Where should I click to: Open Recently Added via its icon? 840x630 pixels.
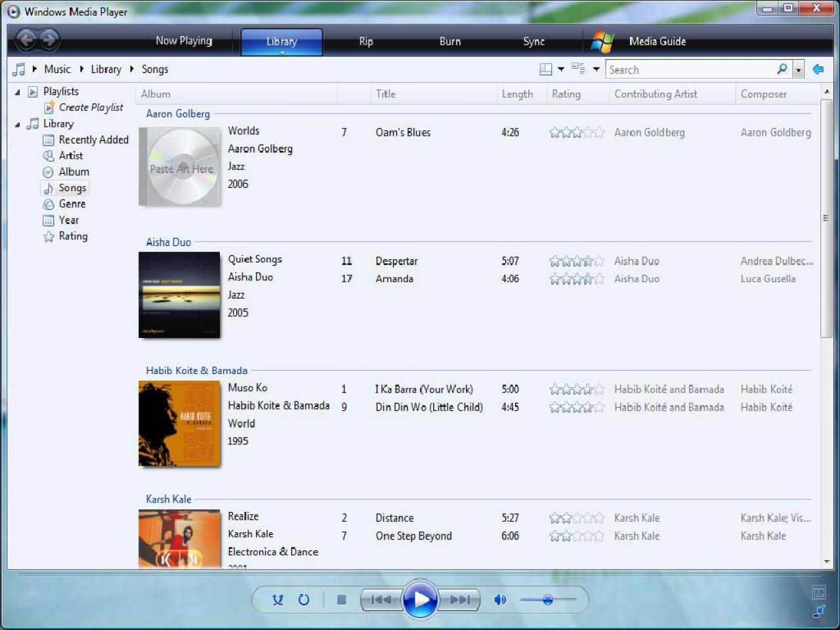(49, 140)
